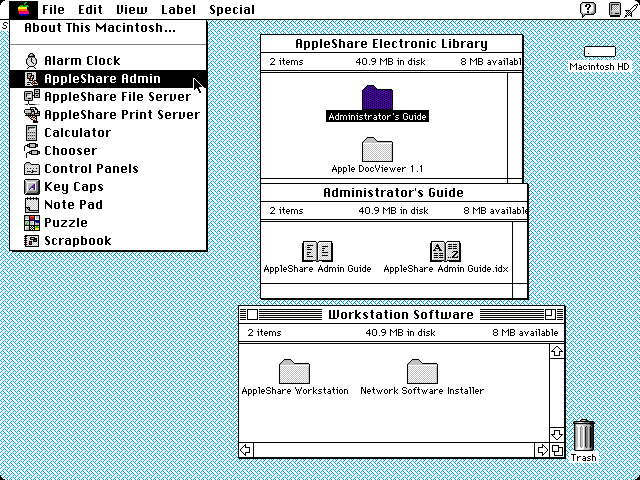
Task: Select the Apple DocViewer 1.1 folder icon
Action: coord(377,149)
